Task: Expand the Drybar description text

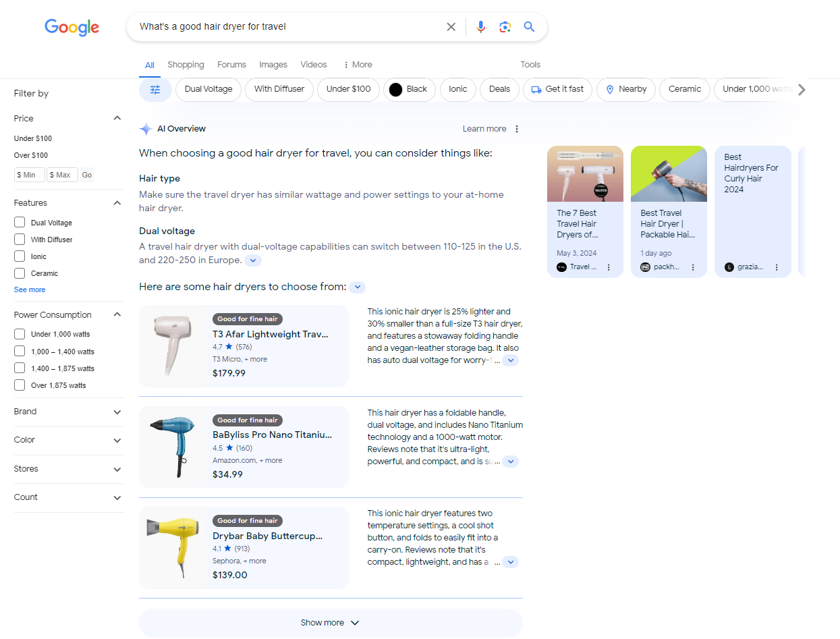Action: click(x=511, y=561)
